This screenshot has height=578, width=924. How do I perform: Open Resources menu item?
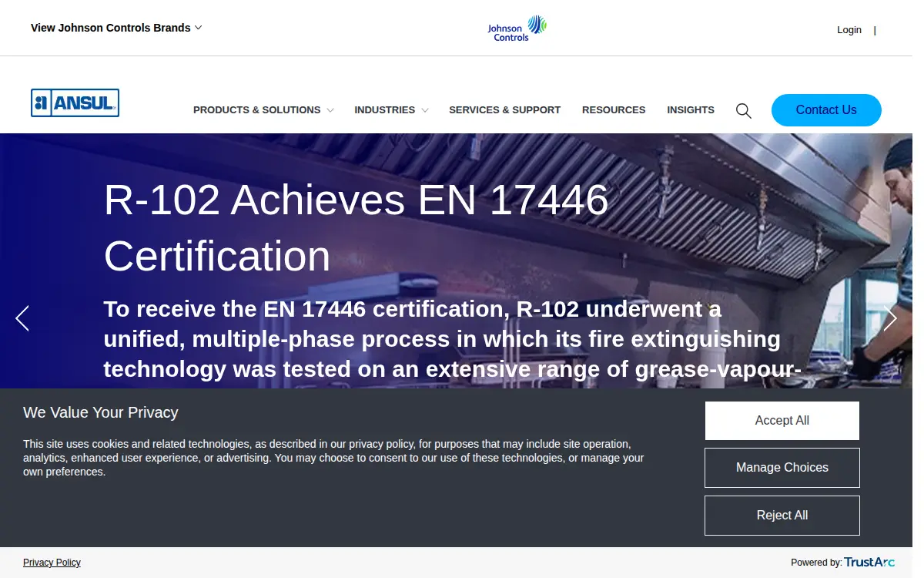pos(614,110)
